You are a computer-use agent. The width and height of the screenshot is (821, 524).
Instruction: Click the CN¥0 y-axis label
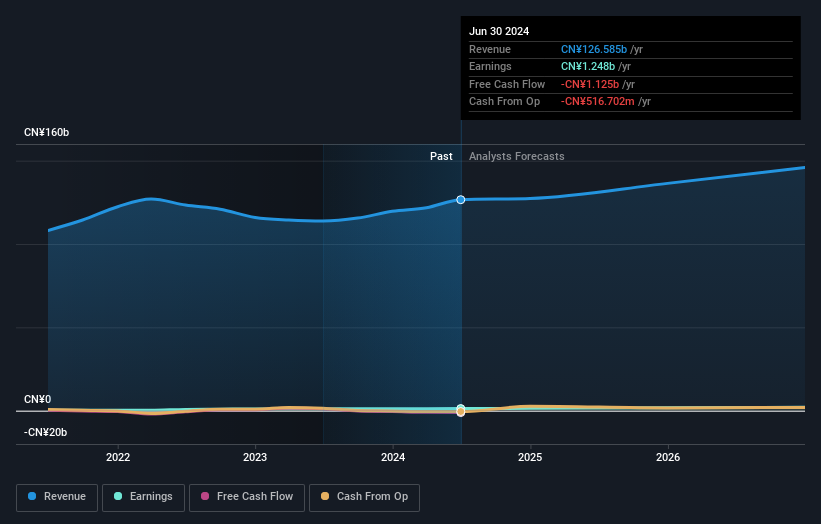coord(38,399)
